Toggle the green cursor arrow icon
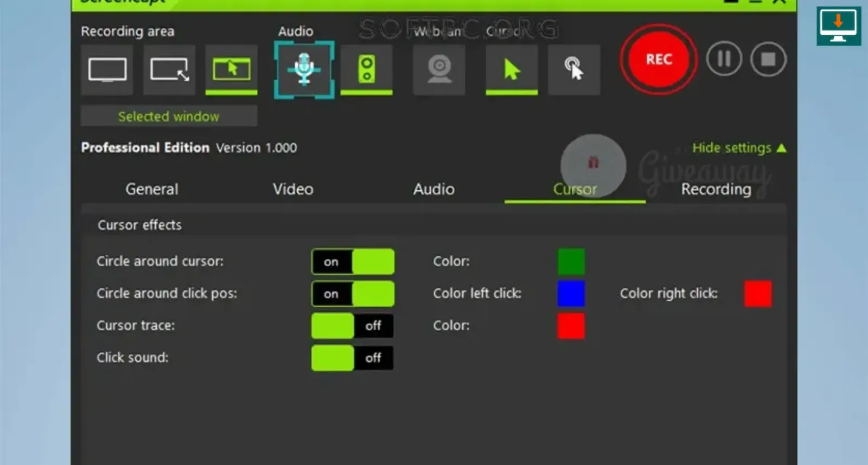The image size is (868, 465). [x=512, y=70]
